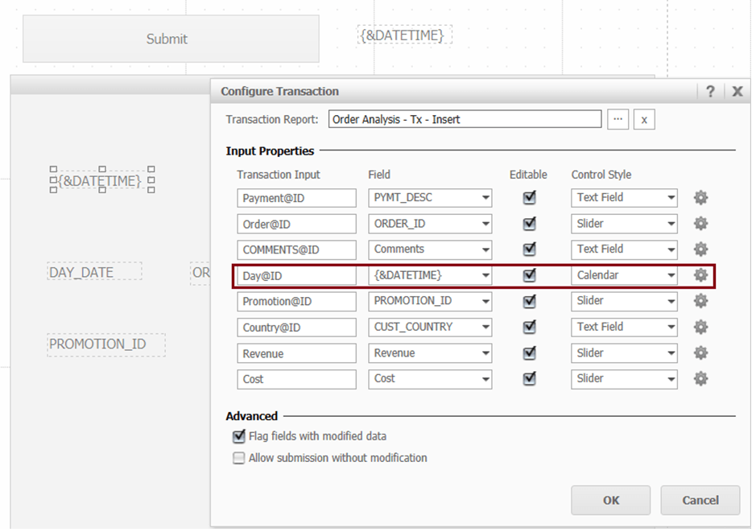Viewport: 756px width, 532px height.
Task: Open settings gear for Country@ID row
Action: coord(700,327)
